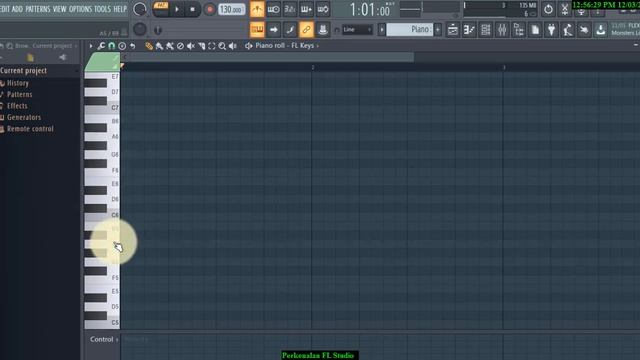Screen dimensions: 640x360
Task: Select the playback speaker tool
Action: [233, 46]
